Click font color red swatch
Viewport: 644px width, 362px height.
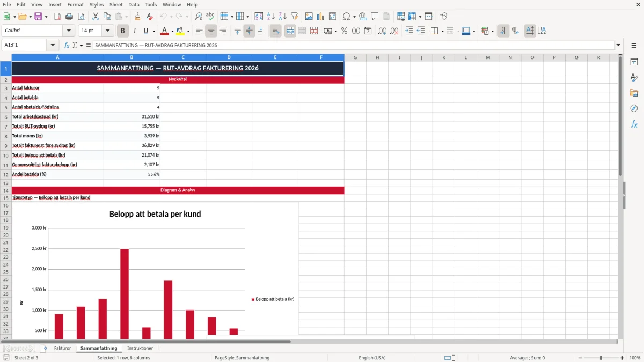click(x=165, y=31)
